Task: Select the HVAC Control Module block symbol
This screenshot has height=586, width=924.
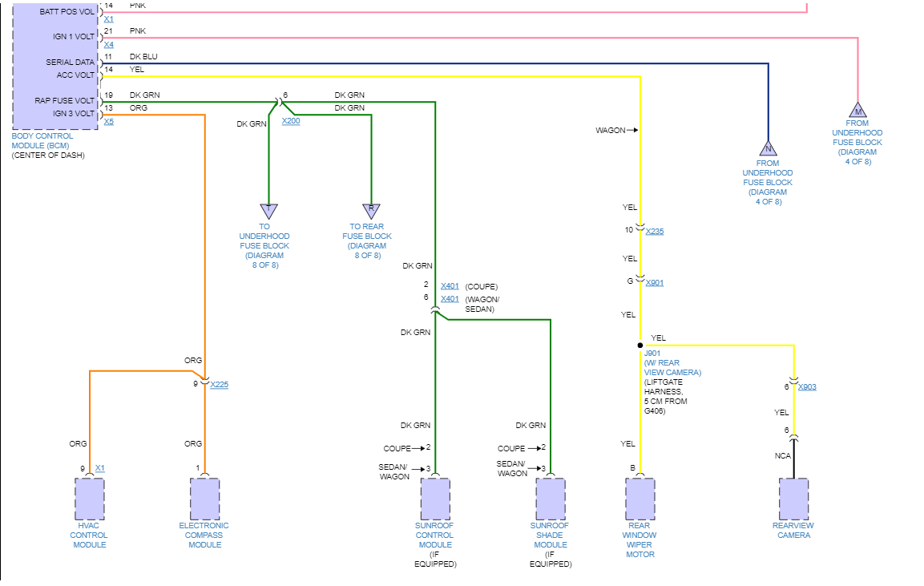Action: [90, 497]
